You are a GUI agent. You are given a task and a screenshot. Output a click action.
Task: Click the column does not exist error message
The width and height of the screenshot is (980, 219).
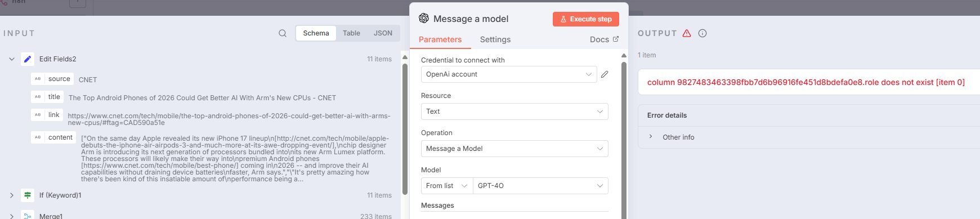coord(806,82)
